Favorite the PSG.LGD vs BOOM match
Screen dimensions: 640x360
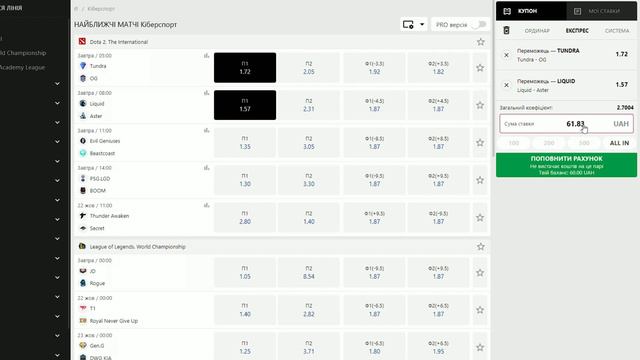(480, 180)
